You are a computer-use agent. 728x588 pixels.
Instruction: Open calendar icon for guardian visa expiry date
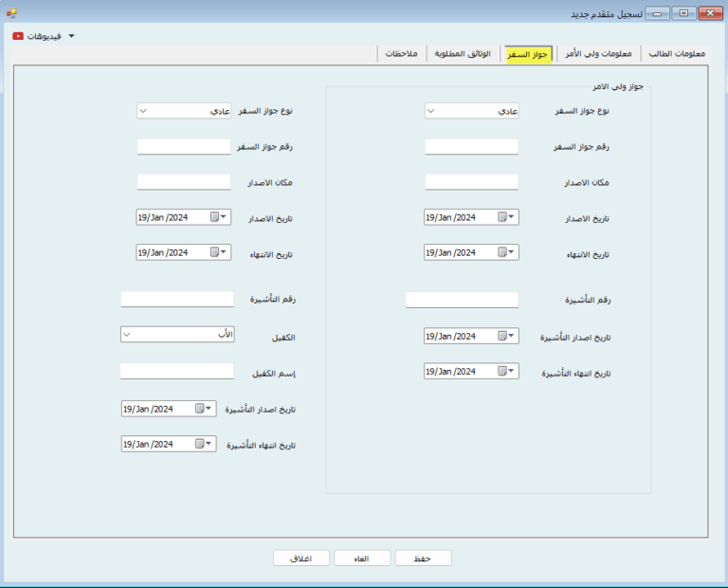point(503,372)
